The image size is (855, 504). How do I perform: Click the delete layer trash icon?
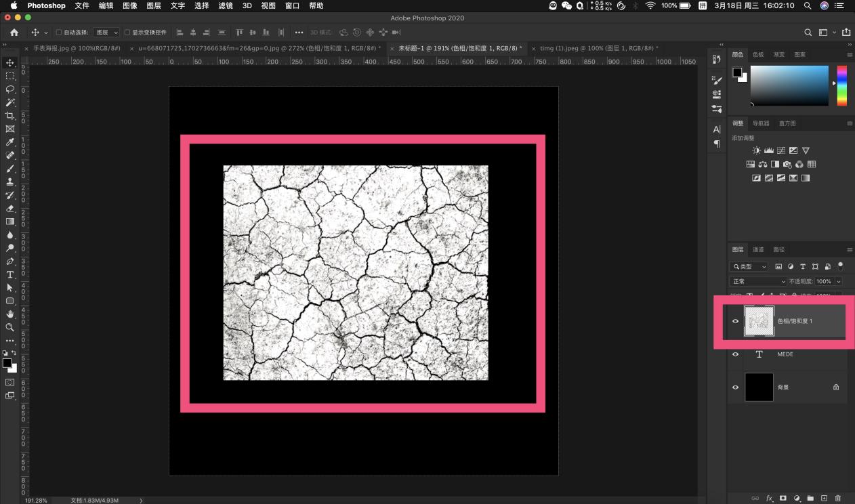coord(837,498)
